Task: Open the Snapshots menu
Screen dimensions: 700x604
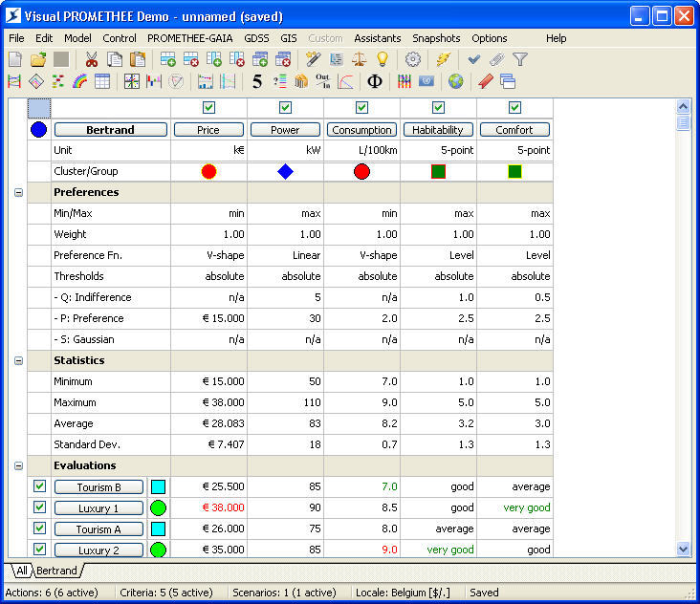Action: pyautogui.click(x=436, y=38)
